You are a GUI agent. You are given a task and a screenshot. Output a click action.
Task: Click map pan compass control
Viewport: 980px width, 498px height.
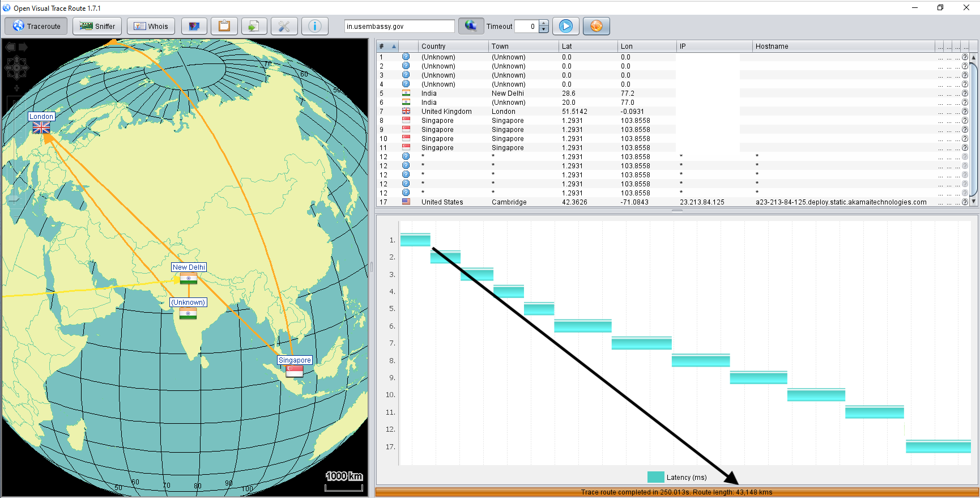[x=16, y=68]
